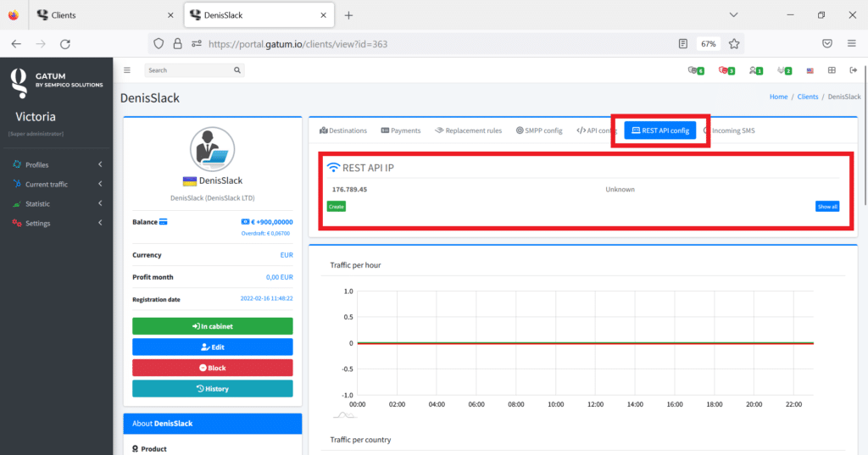This screenshot has width=868, height=455.
Task: Close the Clients browser tab
Action: click(x=170, y=15)
